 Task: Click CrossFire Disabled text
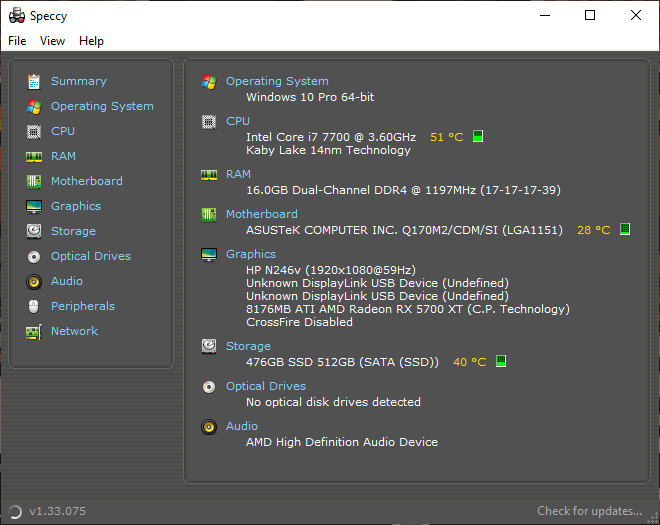(x=299, y=322)
